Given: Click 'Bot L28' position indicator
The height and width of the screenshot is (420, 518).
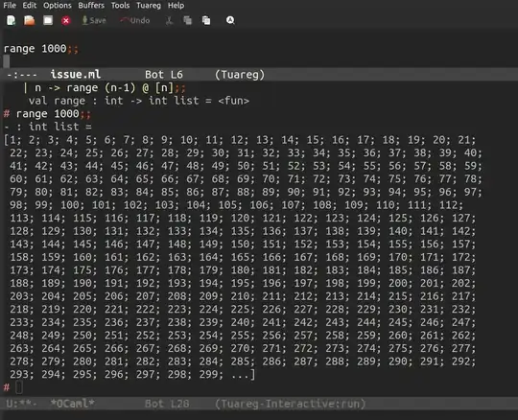Looking at the screenshot, I should point(167,404).
